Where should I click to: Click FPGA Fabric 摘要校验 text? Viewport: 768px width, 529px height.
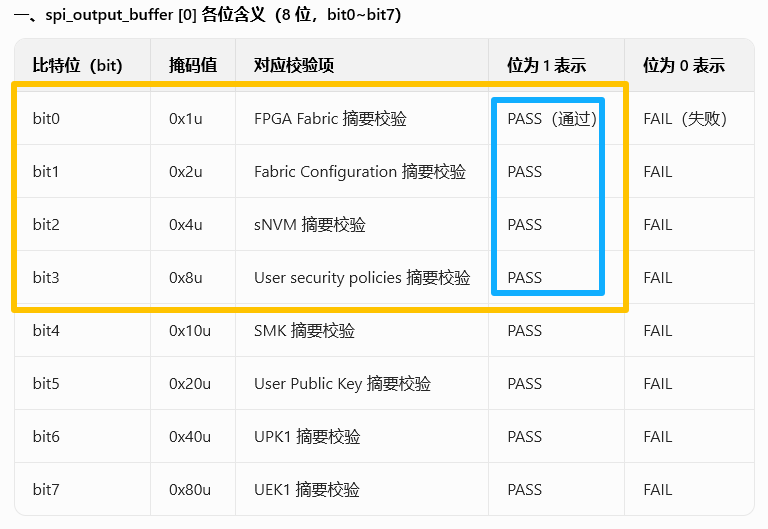coord(330,119)
